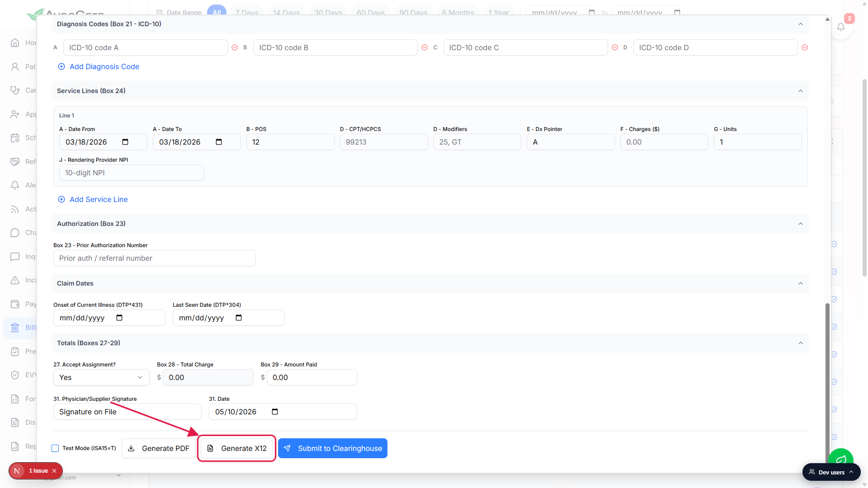Open Accept Assignment dropdown

(101, 377)
